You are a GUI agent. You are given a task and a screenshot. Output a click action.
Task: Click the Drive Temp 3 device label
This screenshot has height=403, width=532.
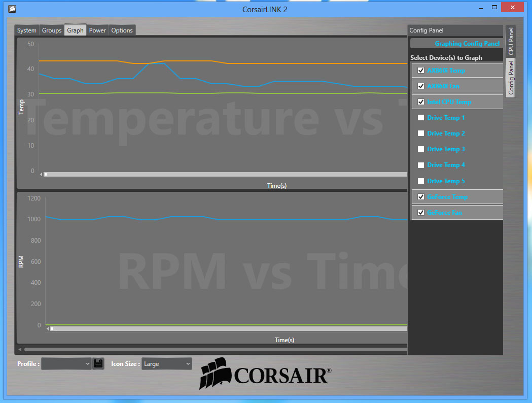click(446, 149)
